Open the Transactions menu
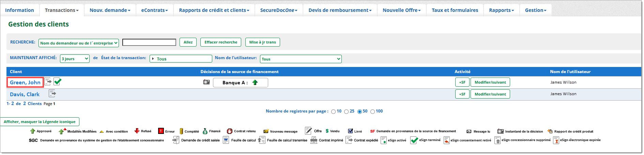The image size is (644, 155). (62, 10)
